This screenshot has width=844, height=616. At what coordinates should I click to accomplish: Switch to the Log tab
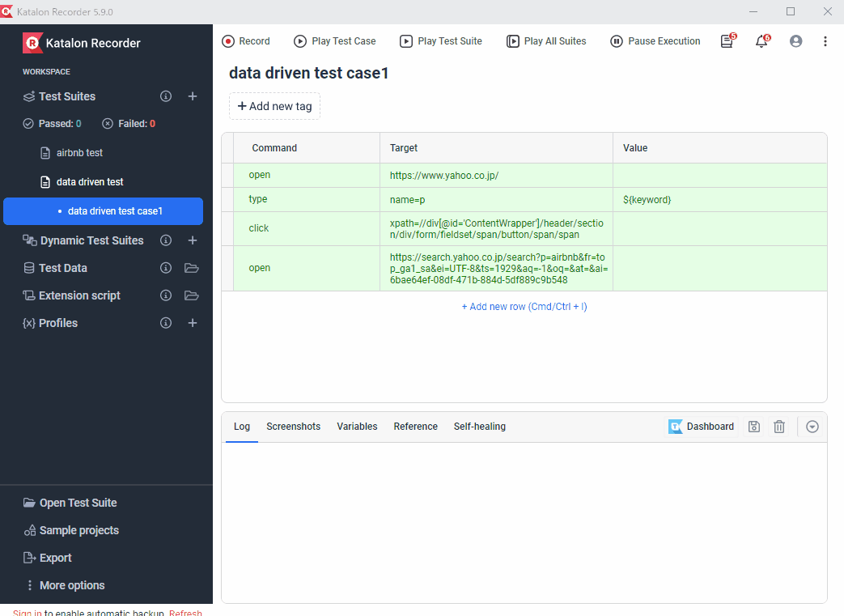pos(242,427)
